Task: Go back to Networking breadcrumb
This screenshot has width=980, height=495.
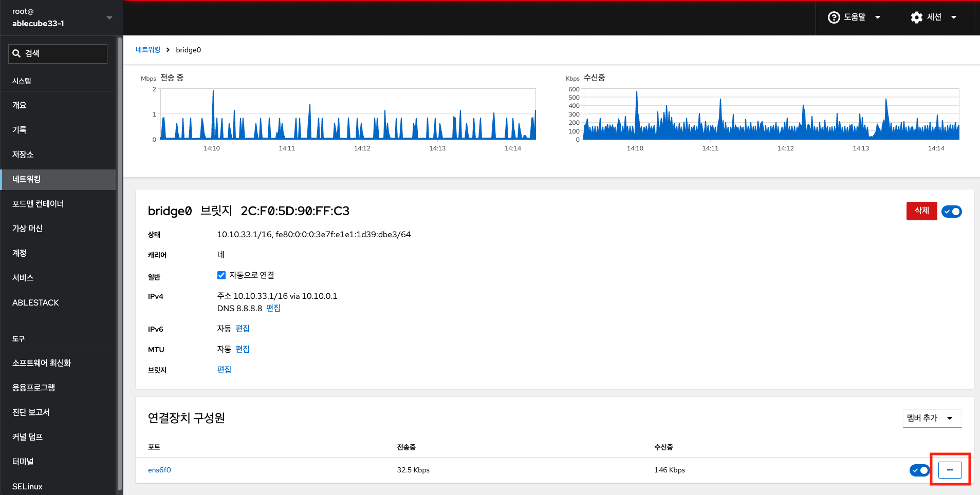Action: (148, 50)
